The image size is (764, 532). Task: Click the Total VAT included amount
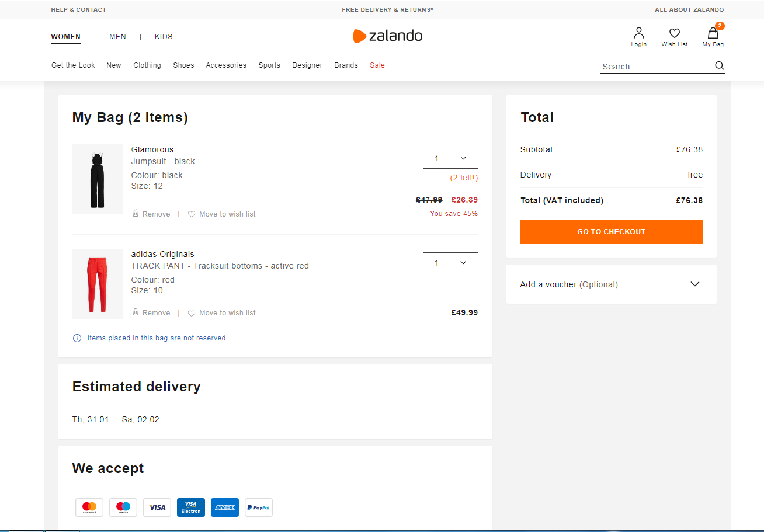click(x=689, y=200)
